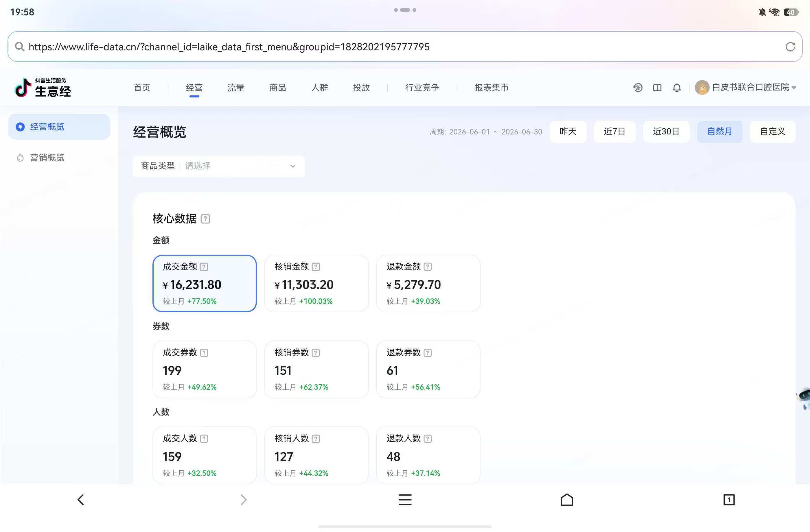The image size is (810, 532).
Task: Select the 成交券数 metric card
Action: coord(205,370)
